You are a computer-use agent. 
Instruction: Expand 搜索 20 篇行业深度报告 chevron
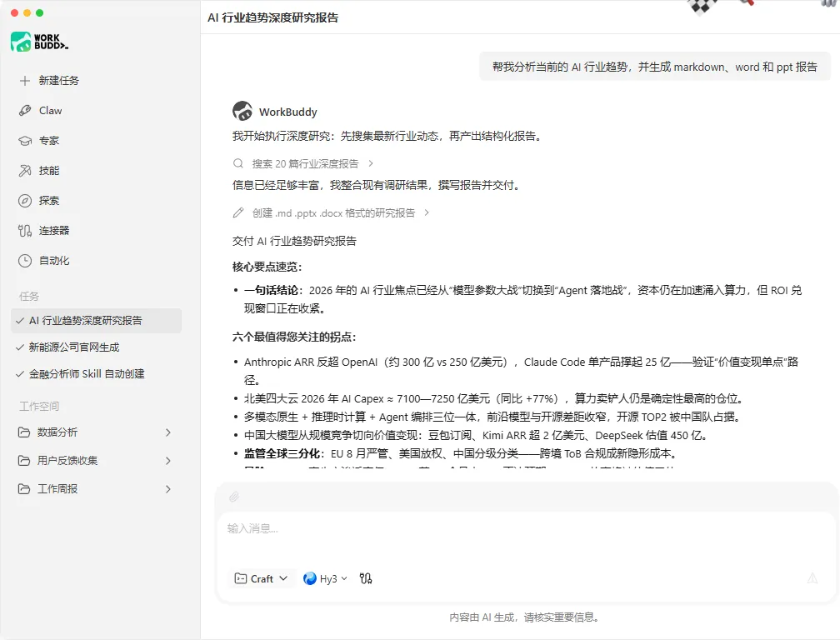click(x=371, y=163)
